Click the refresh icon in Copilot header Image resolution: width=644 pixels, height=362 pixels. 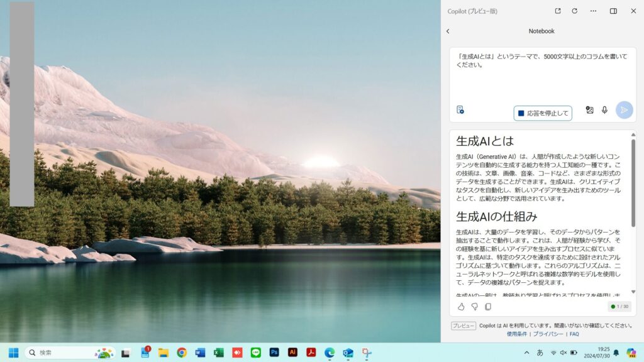(x=574, y=11)
